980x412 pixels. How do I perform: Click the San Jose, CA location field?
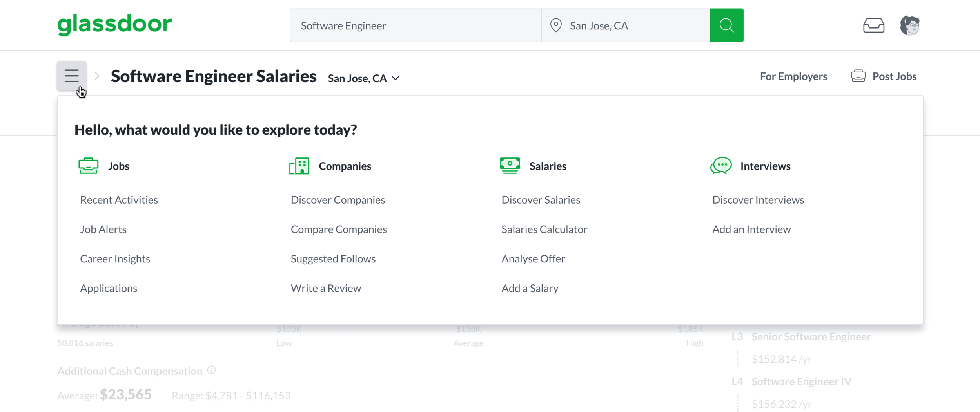click(x=626, y=25)
